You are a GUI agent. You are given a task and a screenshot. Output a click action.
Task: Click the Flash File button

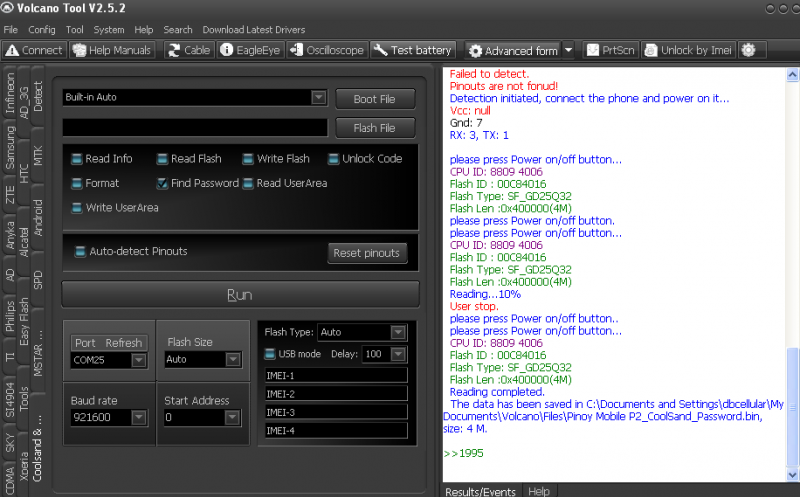[x=374, y=128]
